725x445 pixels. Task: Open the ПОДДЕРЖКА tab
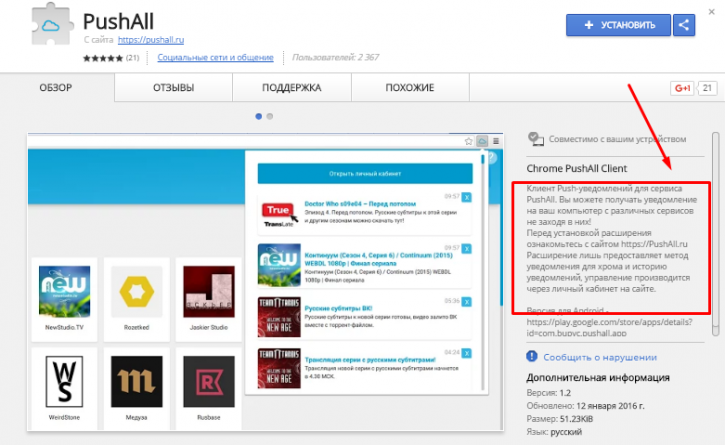[x=292, y=87]
